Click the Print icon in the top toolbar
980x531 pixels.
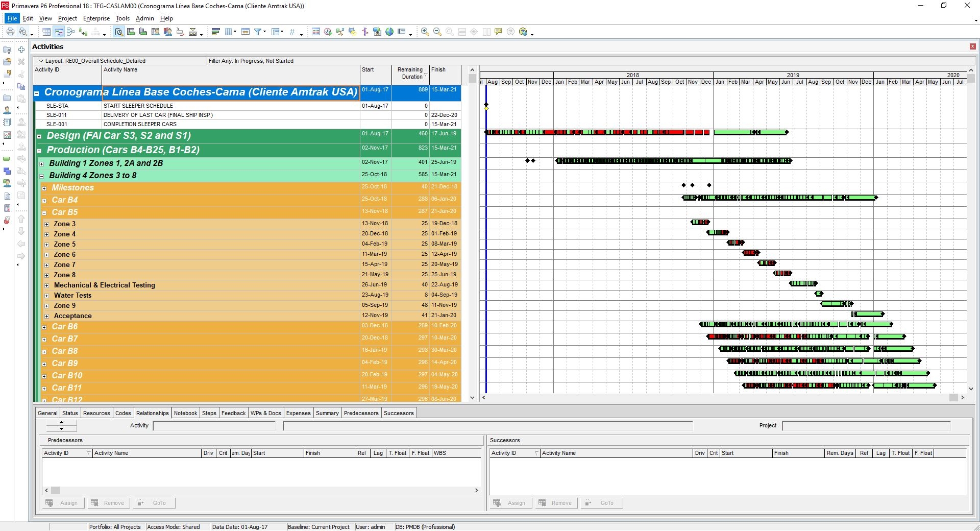(10, 32)
